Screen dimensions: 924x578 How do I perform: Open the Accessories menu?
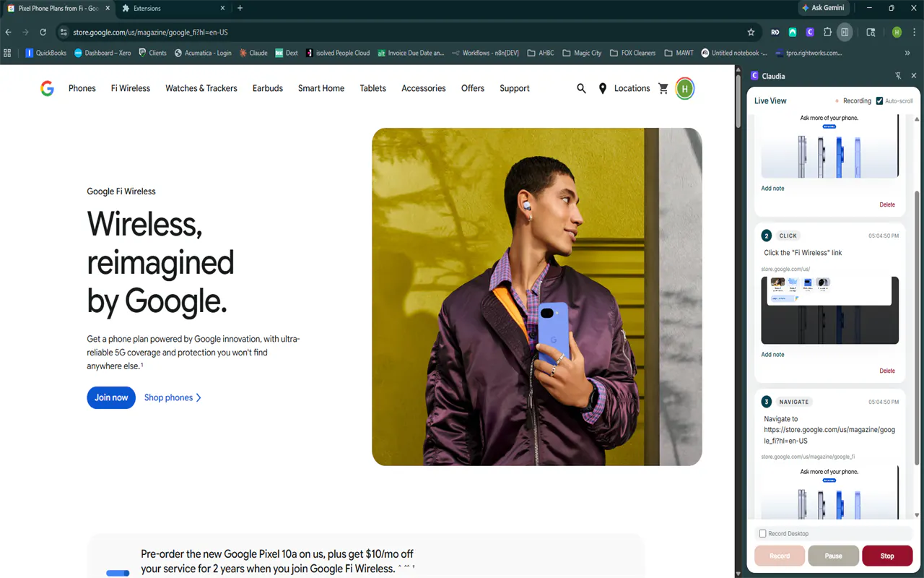424,88
